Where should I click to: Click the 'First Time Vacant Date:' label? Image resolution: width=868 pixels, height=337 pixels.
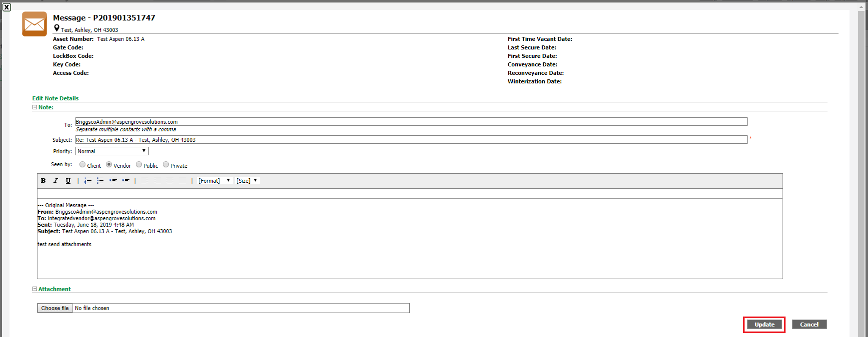[x=540, y=39]
